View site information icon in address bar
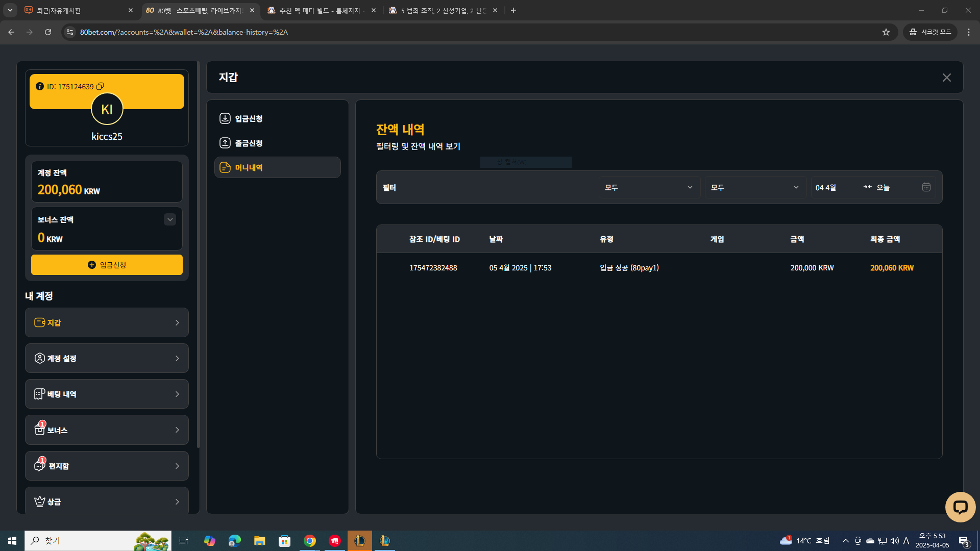 (70, 32)
